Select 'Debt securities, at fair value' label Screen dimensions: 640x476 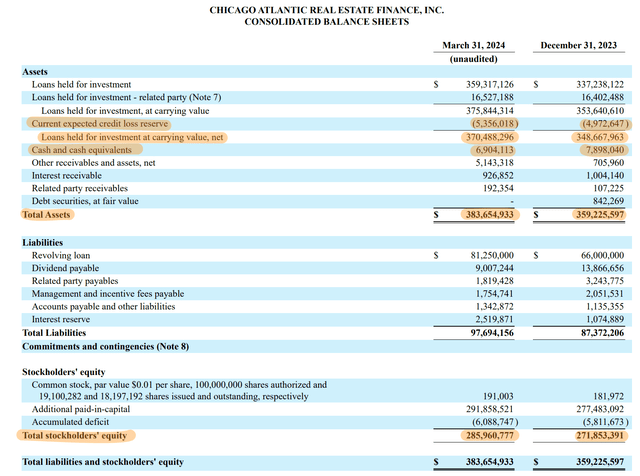point(85,201)
